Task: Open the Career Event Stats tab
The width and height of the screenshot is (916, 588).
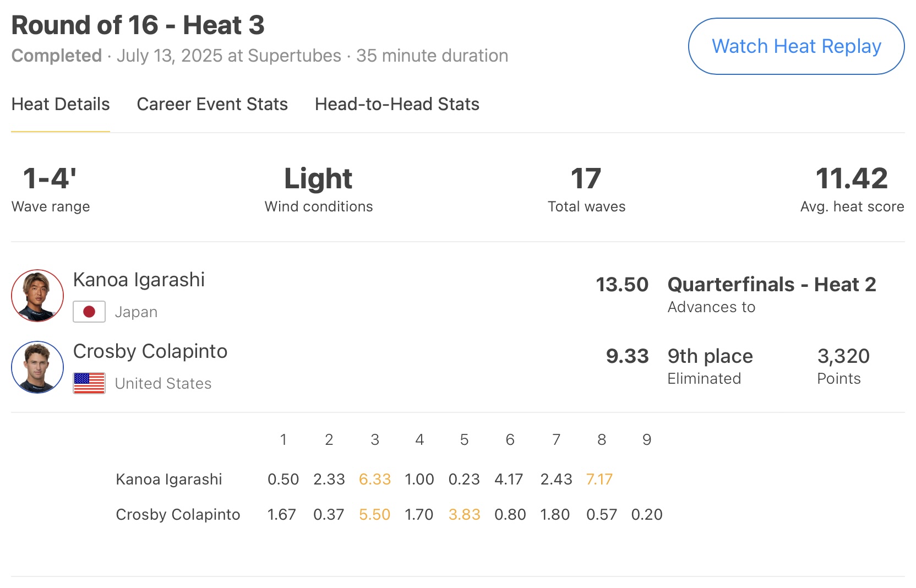Action: coord(212,104)
